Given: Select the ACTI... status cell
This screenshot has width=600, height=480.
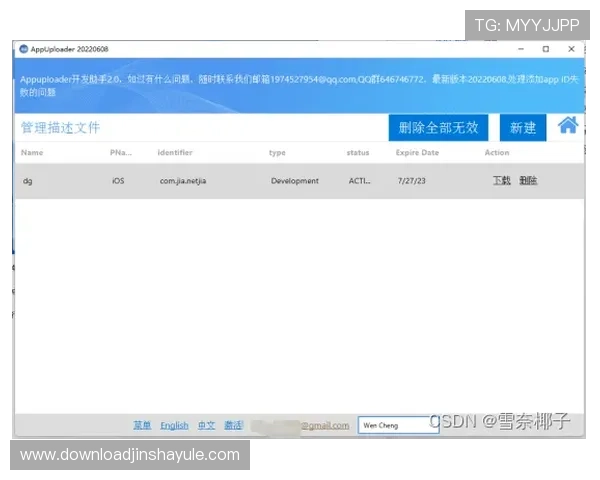Looking at the screenshot, I should pyautogui.click(x=359, y=181).
